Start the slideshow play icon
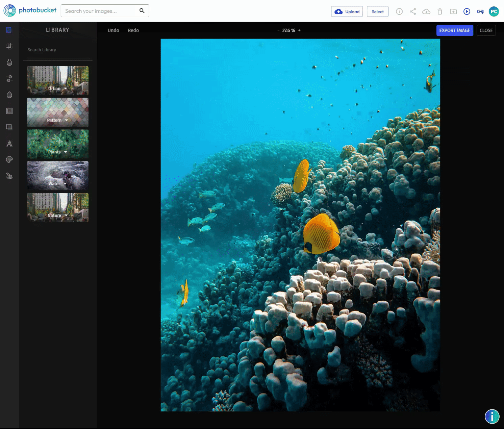The height and width of the screenshot is (429, 504). coord(467,11)
